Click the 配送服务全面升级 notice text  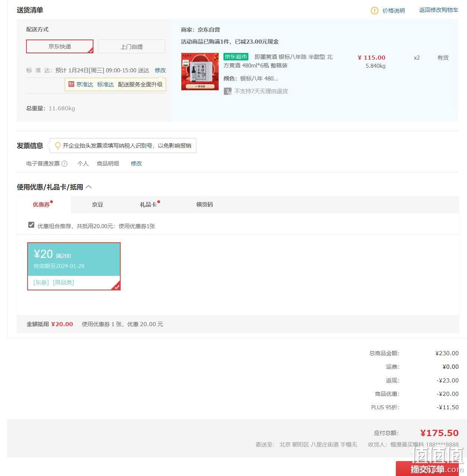click(x=140, y=84)
